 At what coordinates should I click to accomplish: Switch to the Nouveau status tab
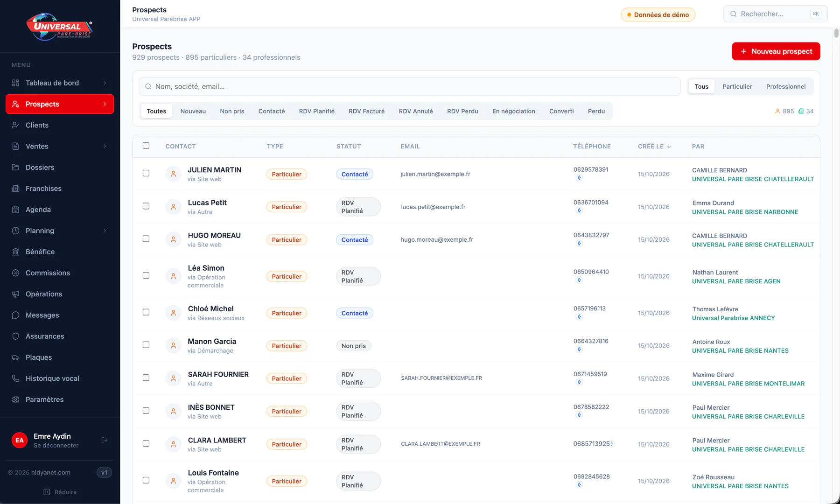(x=193, y=111)
